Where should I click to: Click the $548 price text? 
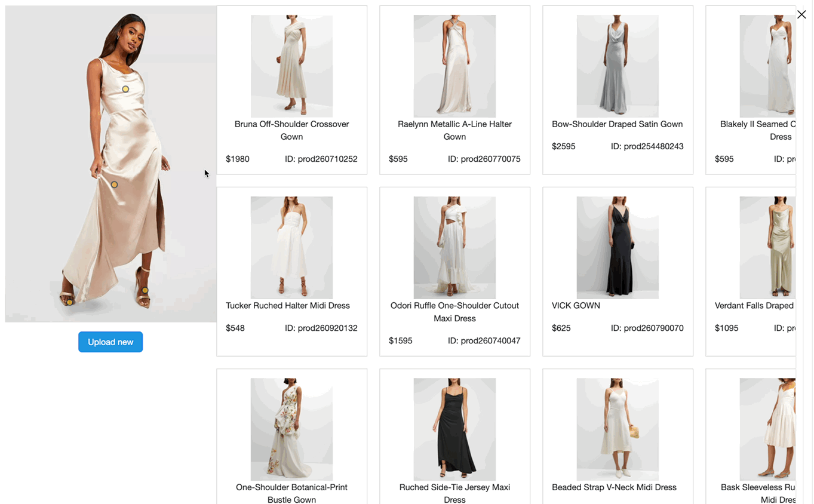pyautogui.click(x=235, y=328)
